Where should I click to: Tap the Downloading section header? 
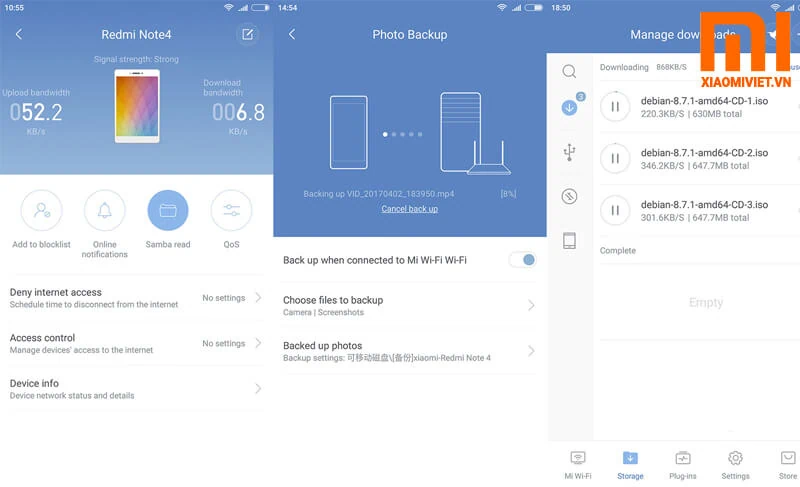pyautogui.click(x=624, y=67)
